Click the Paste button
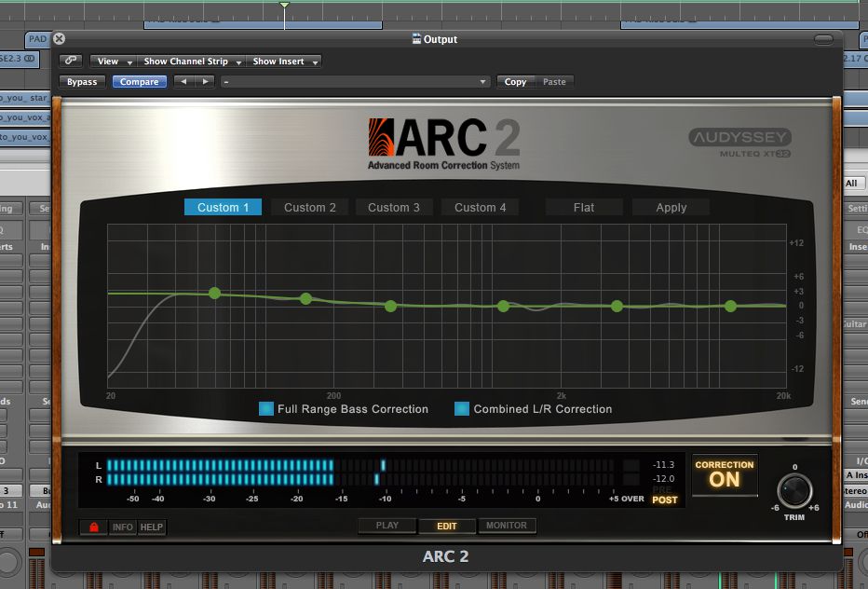The width and height of the screenshot is (868, 589). tap(554, 81)
